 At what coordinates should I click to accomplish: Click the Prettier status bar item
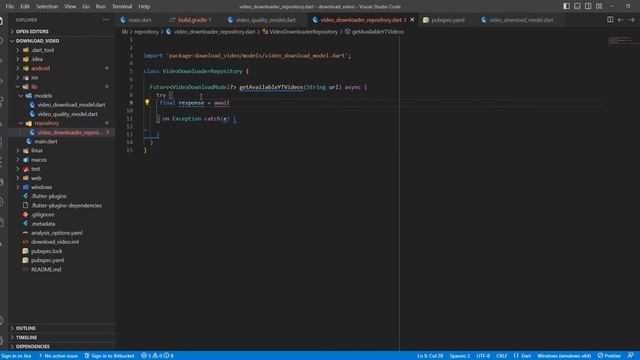pyautogui.click(x=609, y=356)
